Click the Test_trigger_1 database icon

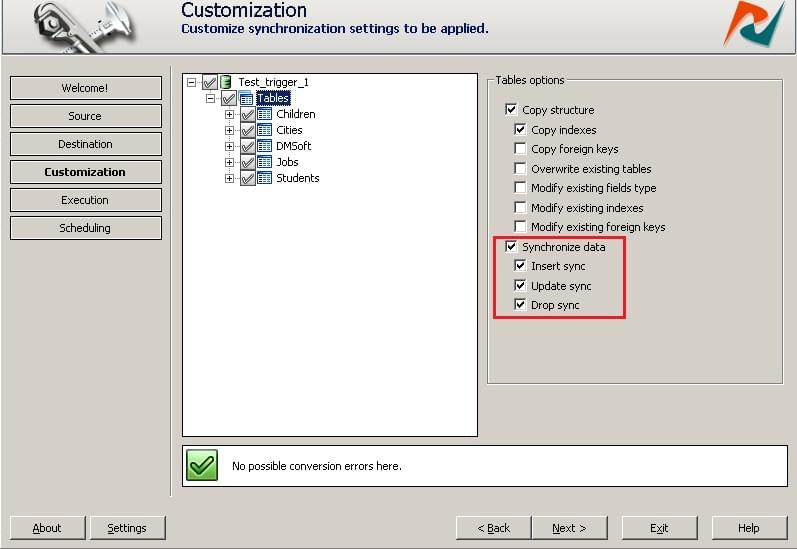click(x=226, y=82)
